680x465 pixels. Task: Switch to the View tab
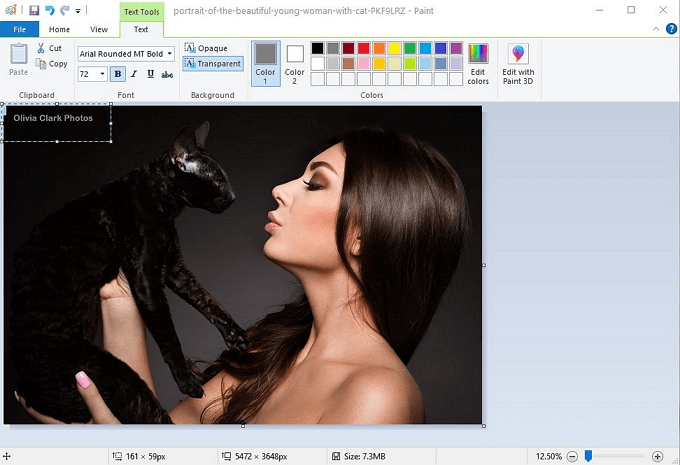click(x=99, y=29)
